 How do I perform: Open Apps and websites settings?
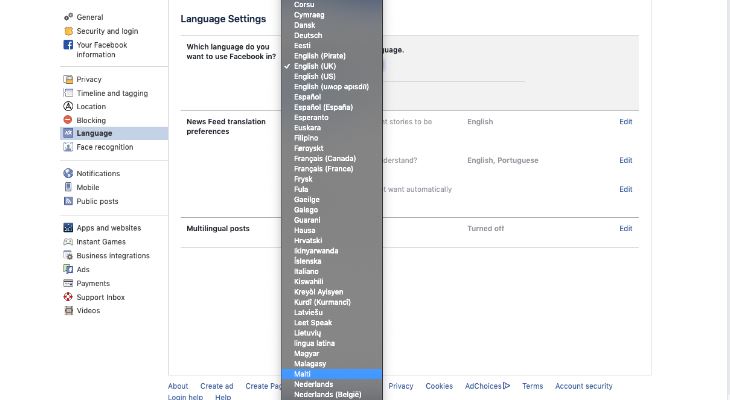point(108,228)
